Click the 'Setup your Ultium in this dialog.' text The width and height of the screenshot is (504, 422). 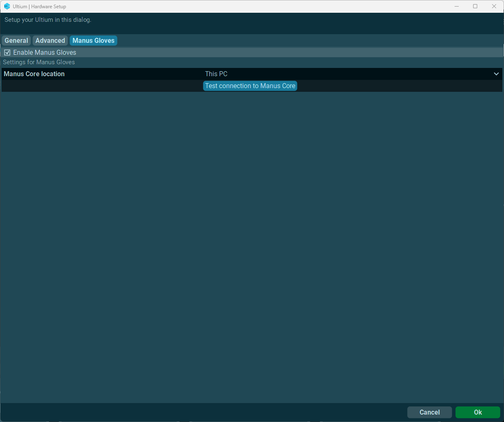click(48, 20)
